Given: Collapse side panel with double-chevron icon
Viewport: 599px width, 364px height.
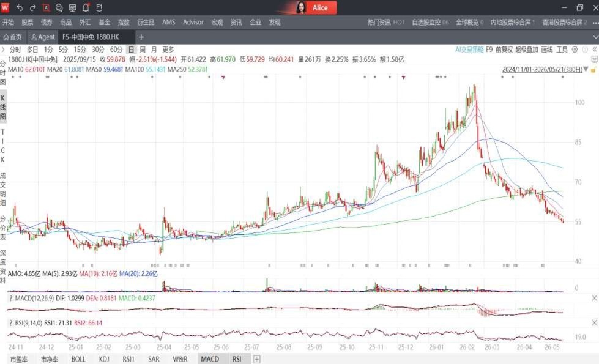Looking at the screenshot, I should pyautogui.click(x=595, y=50).
